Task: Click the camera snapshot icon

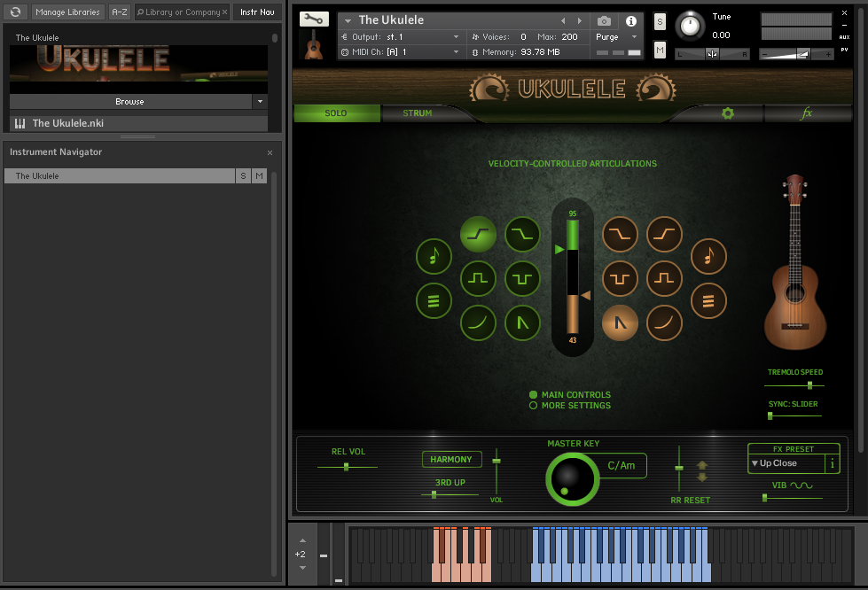Action: point(604,21)
